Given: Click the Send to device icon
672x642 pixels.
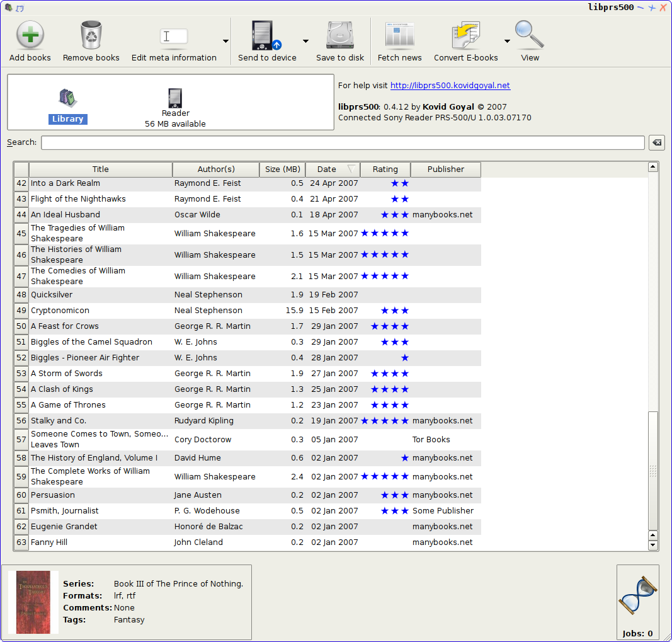Looking at the screenshot, I should click(266, 35).
